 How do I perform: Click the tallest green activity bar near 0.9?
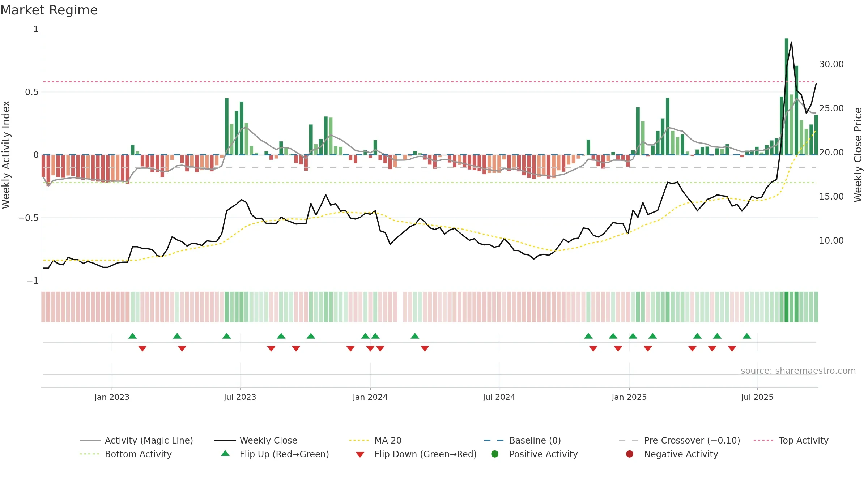tap(786, 97)
